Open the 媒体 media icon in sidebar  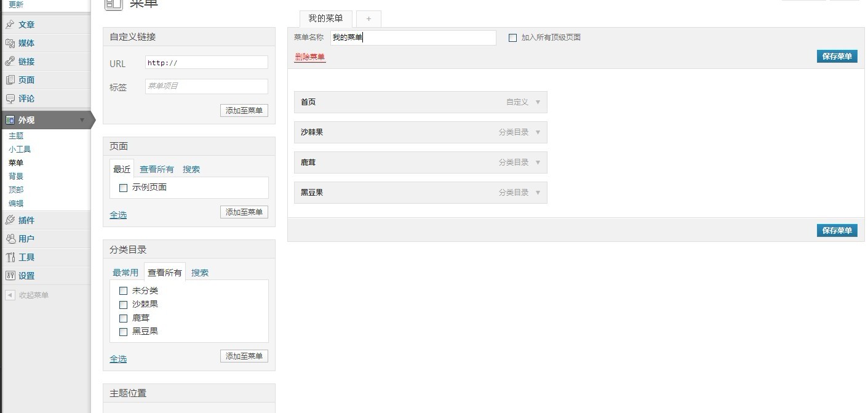tap(10, 43)
